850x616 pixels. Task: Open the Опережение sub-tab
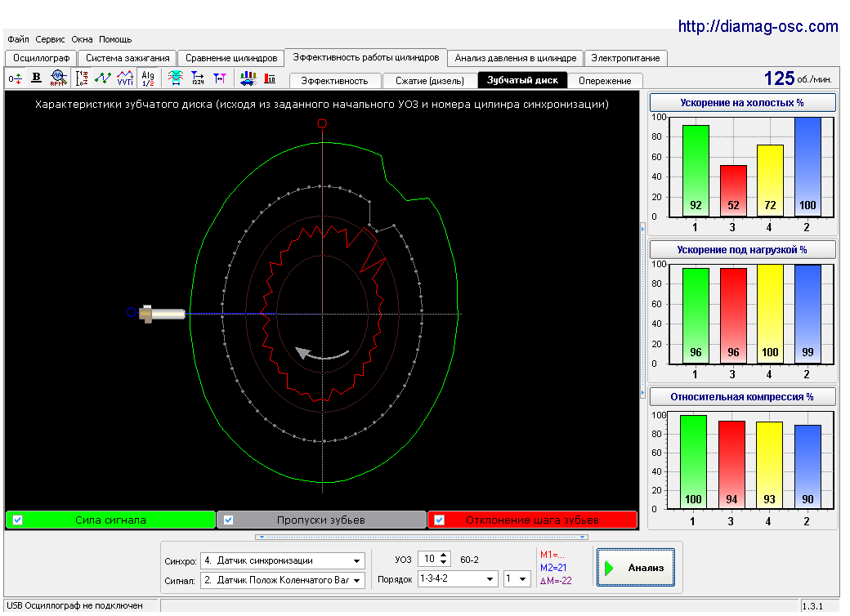pos(605,81)
